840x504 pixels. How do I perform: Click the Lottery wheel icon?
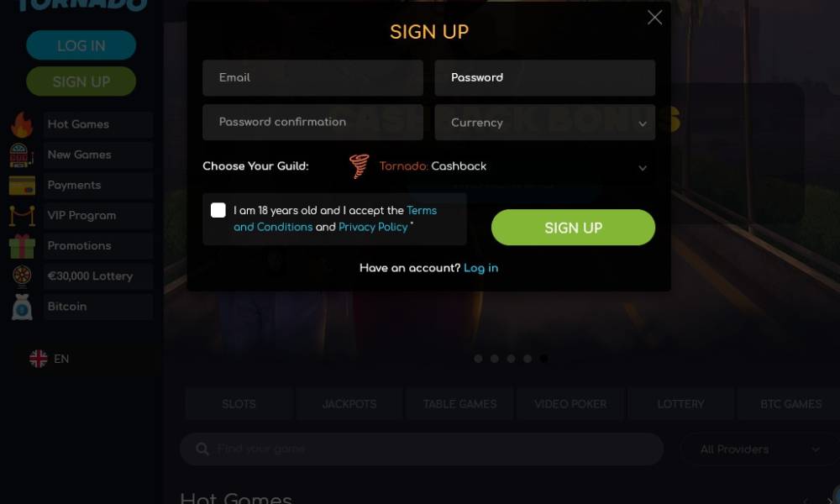pos(22,276)
